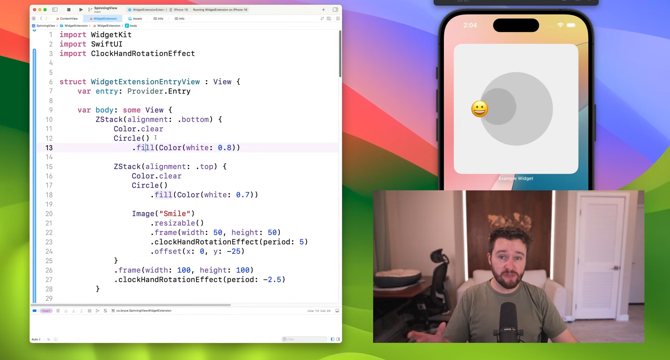Select the WidgetExtension editor tab
670x360 pixels.
tap(103, 19)
